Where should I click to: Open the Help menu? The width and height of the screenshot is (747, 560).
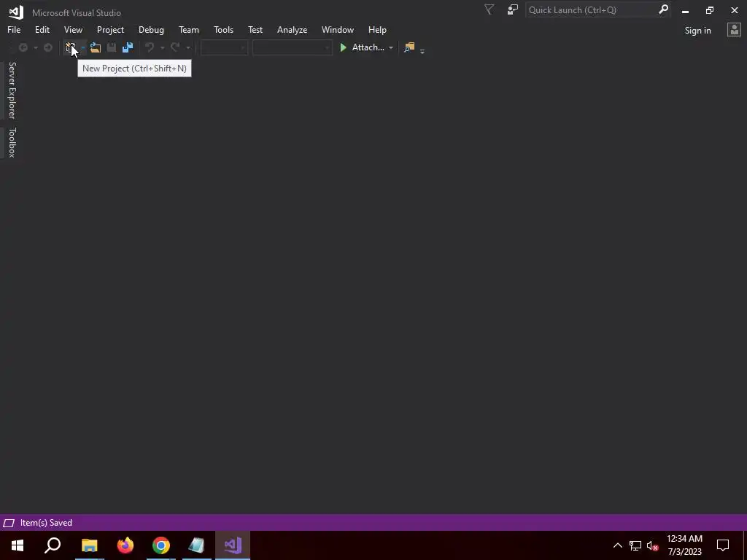click(x=377, y=29)
